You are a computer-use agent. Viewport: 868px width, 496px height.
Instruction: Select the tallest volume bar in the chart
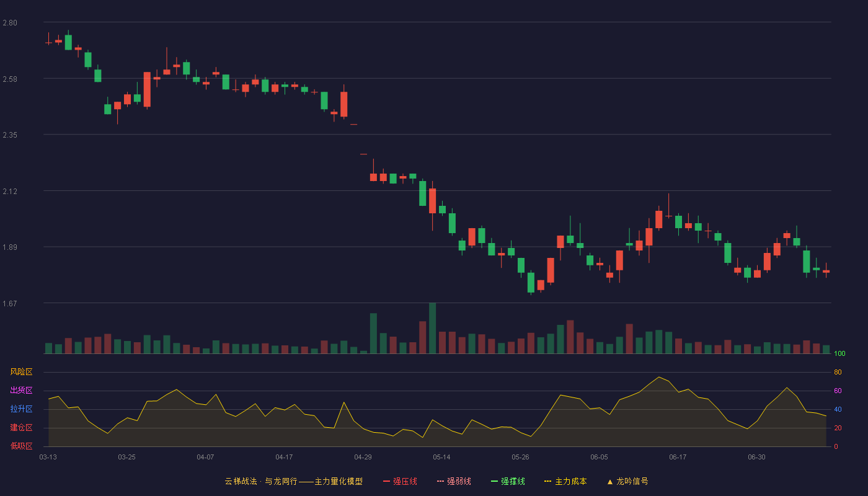pyautogui.click(x=432, y=328)
